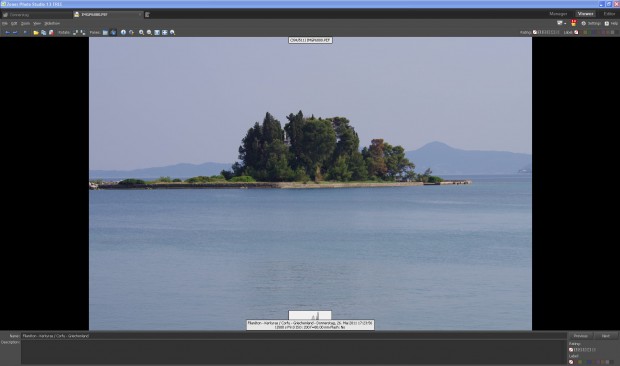Click the Name input field

tap(293, 336)
